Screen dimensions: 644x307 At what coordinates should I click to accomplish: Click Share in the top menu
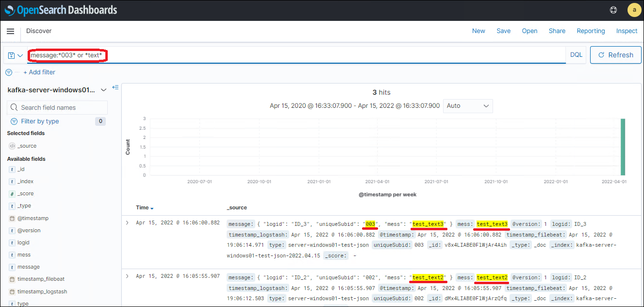point(557,31)
